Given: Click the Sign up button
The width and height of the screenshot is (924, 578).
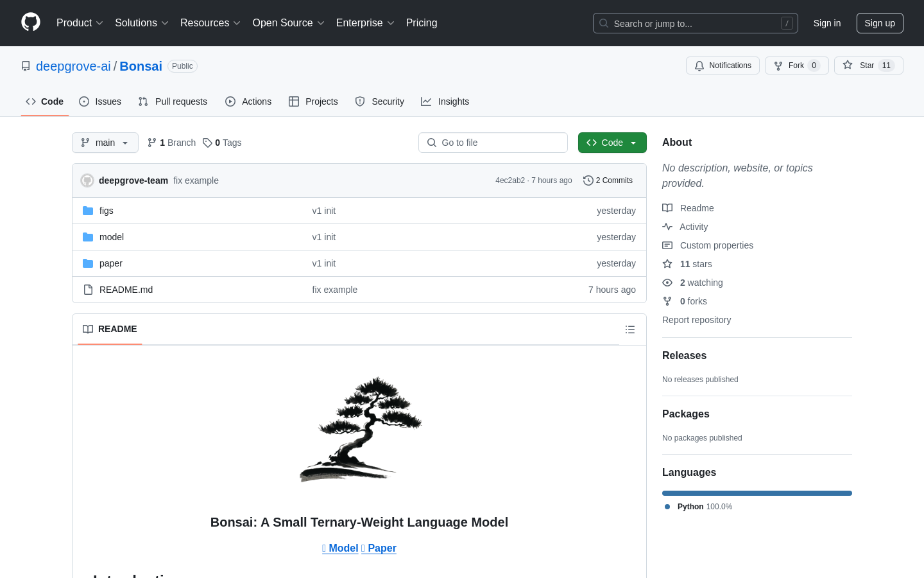Looking at the screenshot, I should click(880, 23).
